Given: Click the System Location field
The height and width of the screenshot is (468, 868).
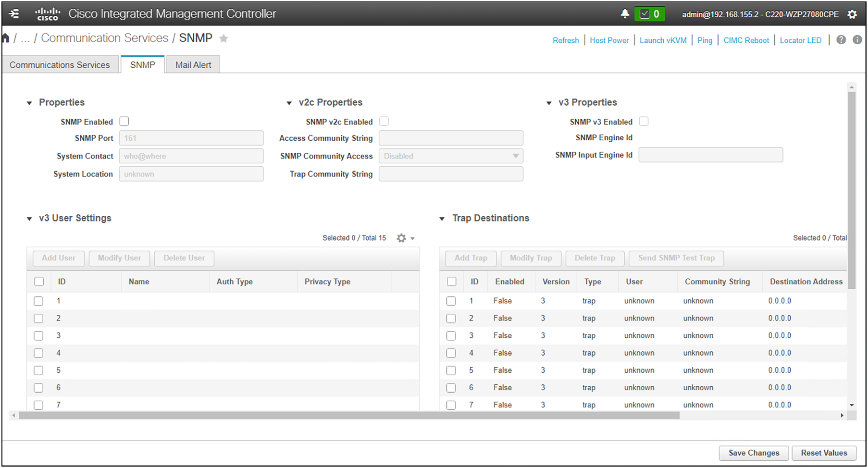Looking at the screenshot, I should pyautogui.click(x=191, y=174).
